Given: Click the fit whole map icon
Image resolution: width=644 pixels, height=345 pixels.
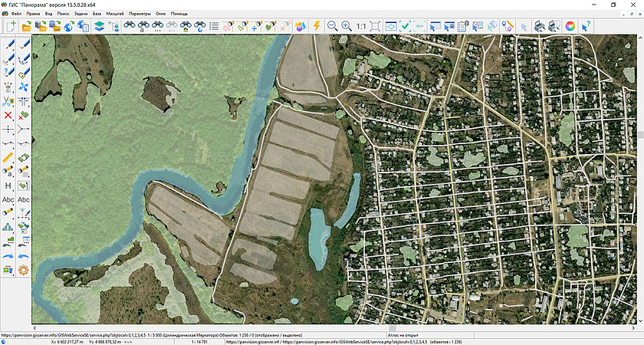Looking at the screenshot, I should point(376,26).
